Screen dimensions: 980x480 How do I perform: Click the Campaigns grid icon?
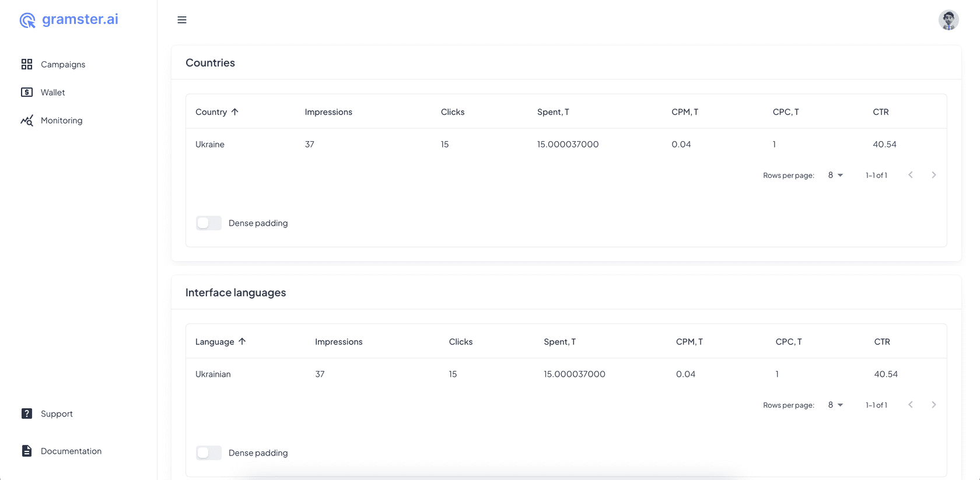[27, 64]
